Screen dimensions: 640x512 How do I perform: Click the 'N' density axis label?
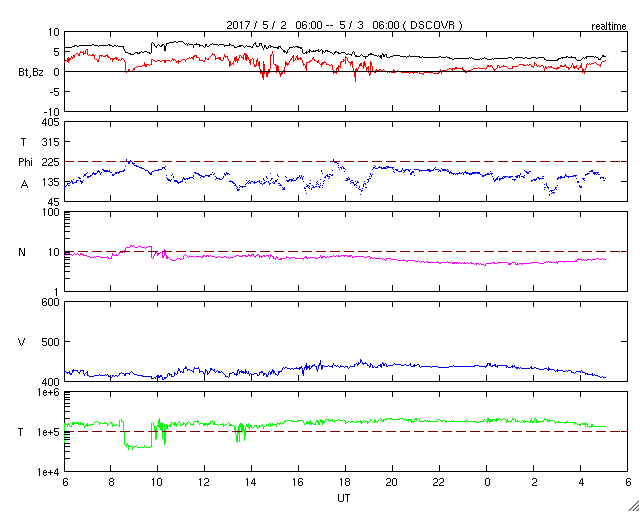(x=22, y=252)
